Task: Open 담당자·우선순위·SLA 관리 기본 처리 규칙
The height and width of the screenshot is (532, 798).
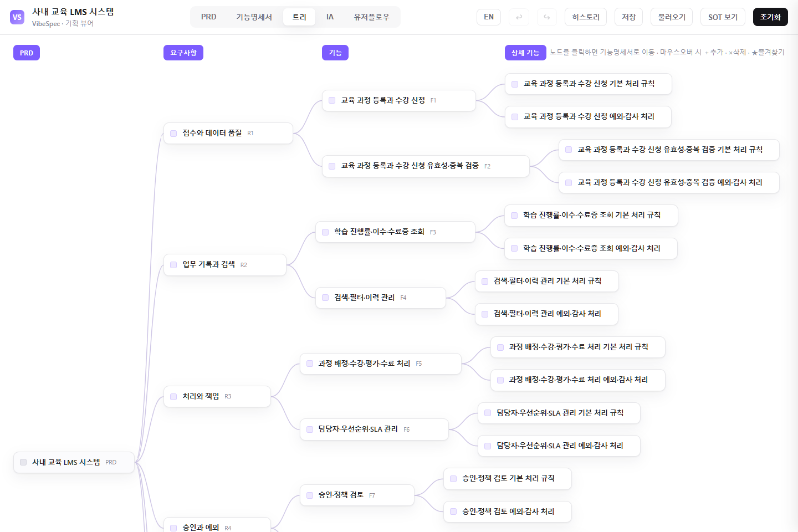Action: [559, 413]
